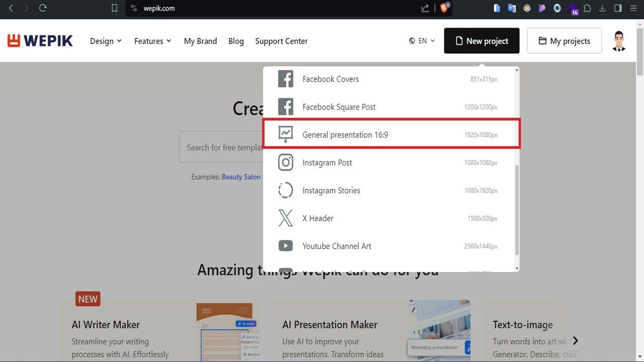Click the Facebook icon beside Facebook Square Post
644x362 pixels.
286,107
